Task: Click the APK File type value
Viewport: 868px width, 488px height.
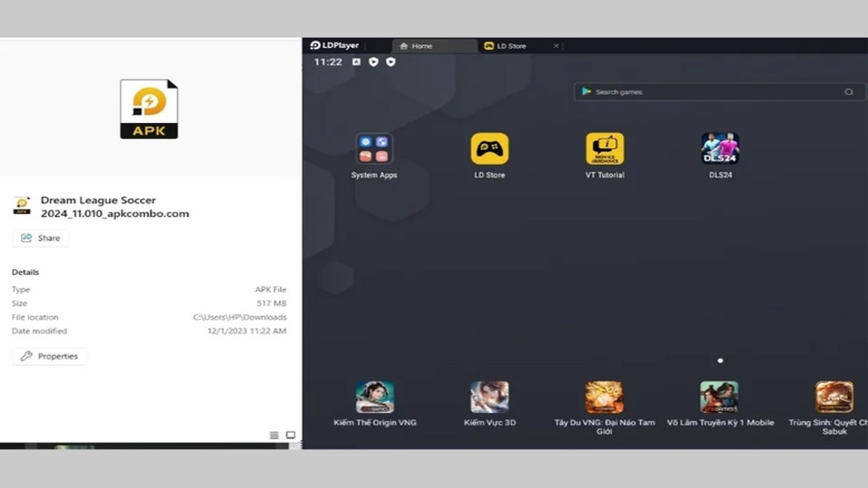Action: [x=270, y=289]
